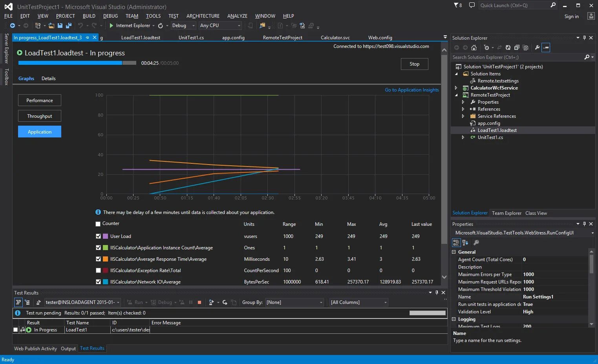Viewport: 598px width, 364px height.
Task: Click the Pause icon in Test Results toolbar
Action: 191,302
